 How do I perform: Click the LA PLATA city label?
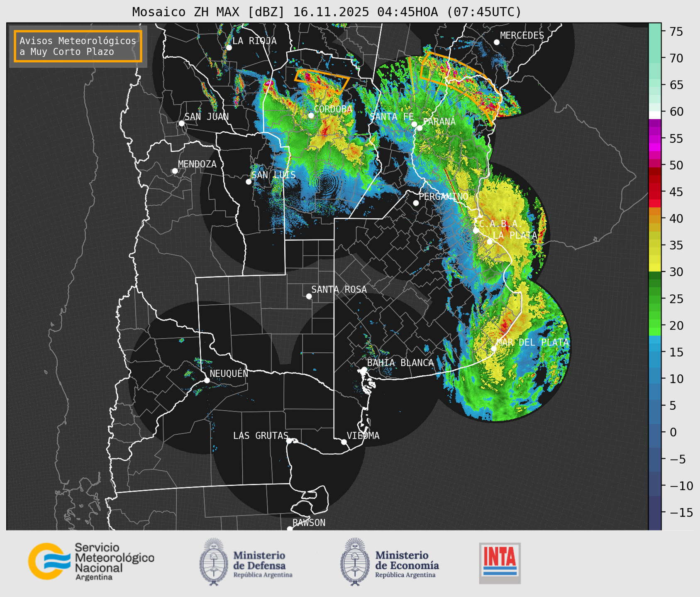click(515, 235)
